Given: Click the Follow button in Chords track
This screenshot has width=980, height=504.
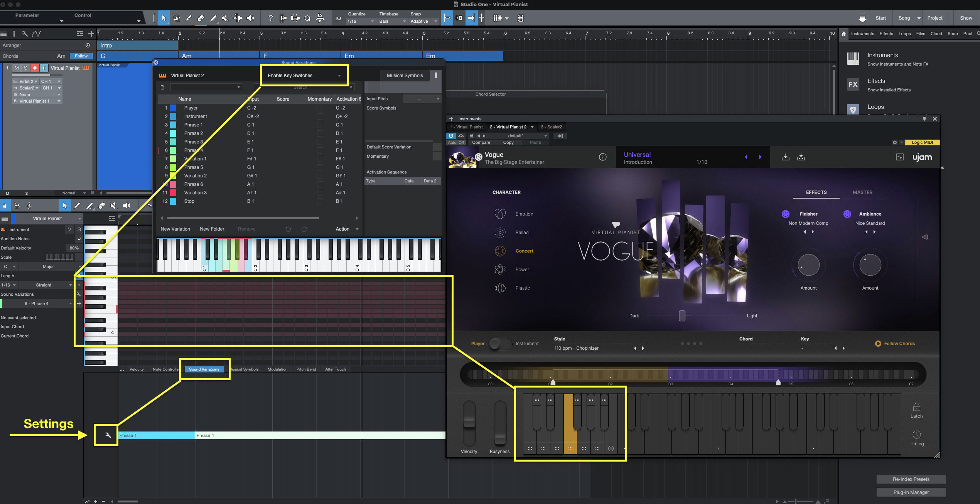Looking at the screenshot, I should 81,56.
